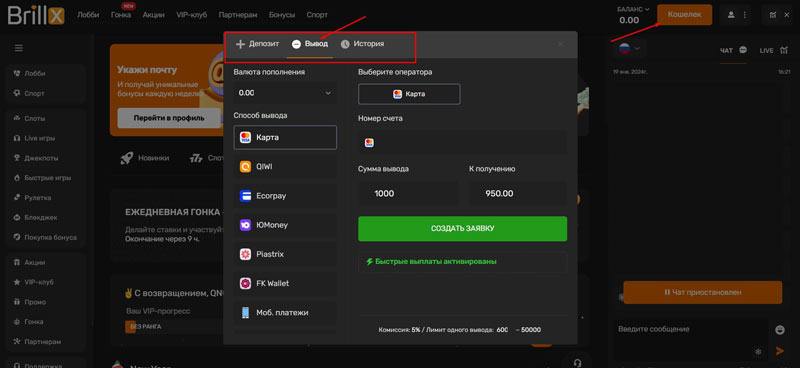800x368 pixels.
Task: Select FK Wallet withdrawal method
Action: click(285, 283)
